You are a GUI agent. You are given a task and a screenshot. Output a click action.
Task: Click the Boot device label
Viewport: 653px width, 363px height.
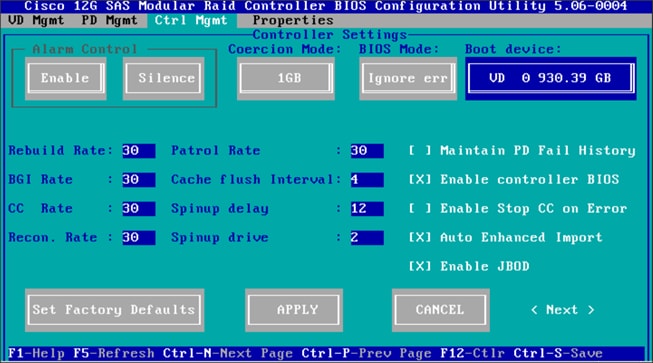(513, 49)
